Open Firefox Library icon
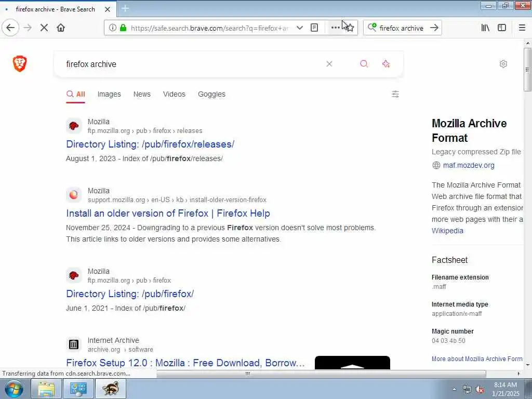Viewport: 532px width, 399px height. click(486, 28)
